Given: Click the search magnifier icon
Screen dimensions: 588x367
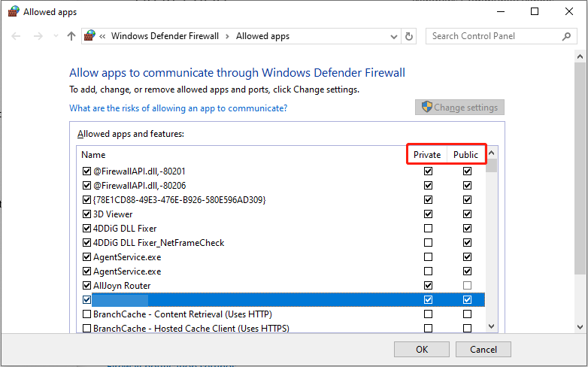Looking at the screenshot, I should (x=566, y=36).
